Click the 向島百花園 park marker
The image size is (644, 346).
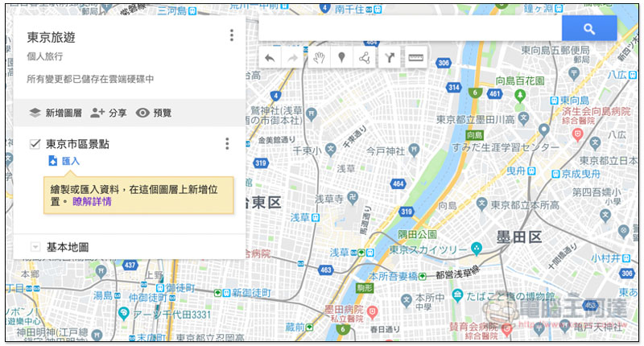click(x=520, y=96)
